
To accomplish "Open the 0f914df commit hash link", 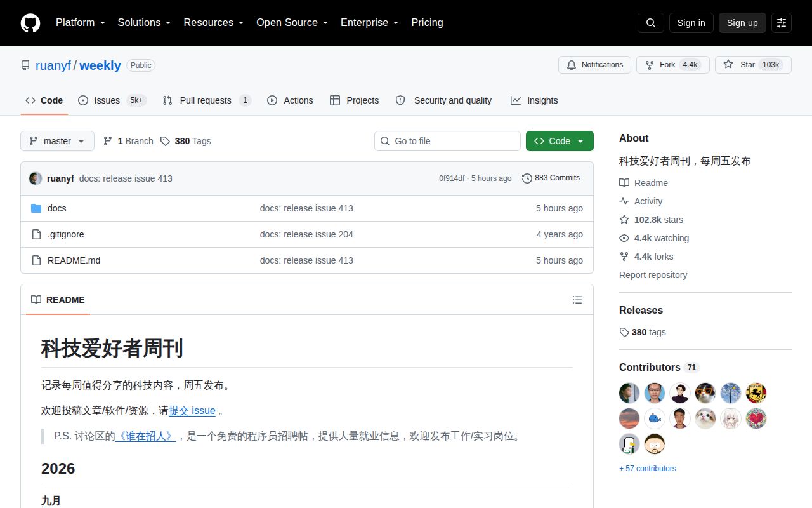I will (452, 178).
